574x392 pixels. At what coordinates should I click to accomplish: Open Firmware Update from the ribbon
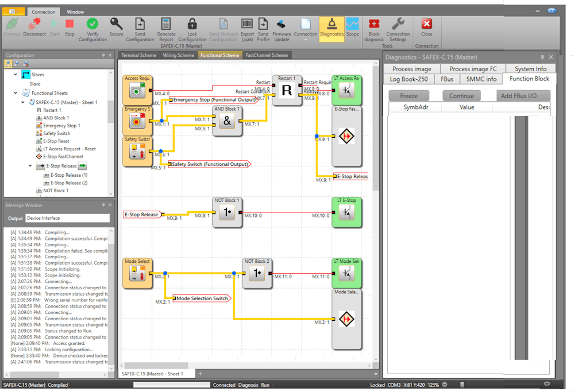(x=282, y=25)
